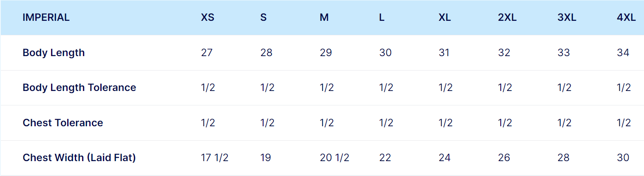
Task: Click the XS body length value 27
Action: [207, 53]
